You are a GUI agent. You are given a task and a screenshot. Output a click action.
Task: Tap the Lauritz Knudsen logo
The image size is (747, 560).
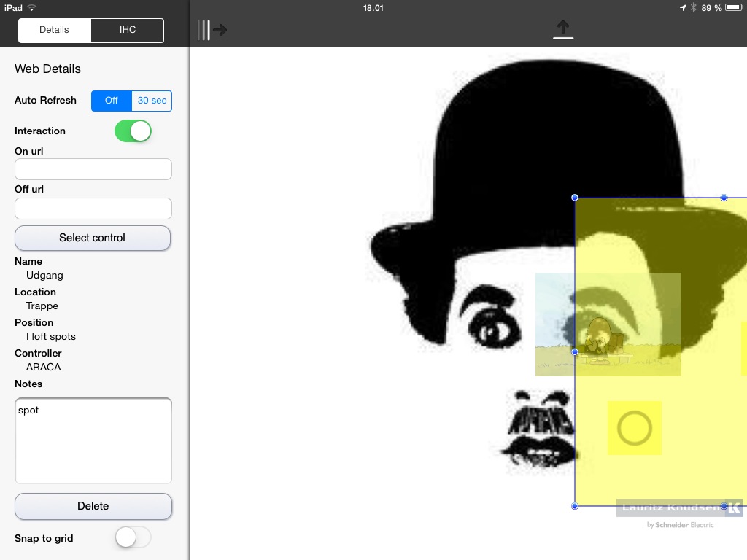[x=680, y=508]
